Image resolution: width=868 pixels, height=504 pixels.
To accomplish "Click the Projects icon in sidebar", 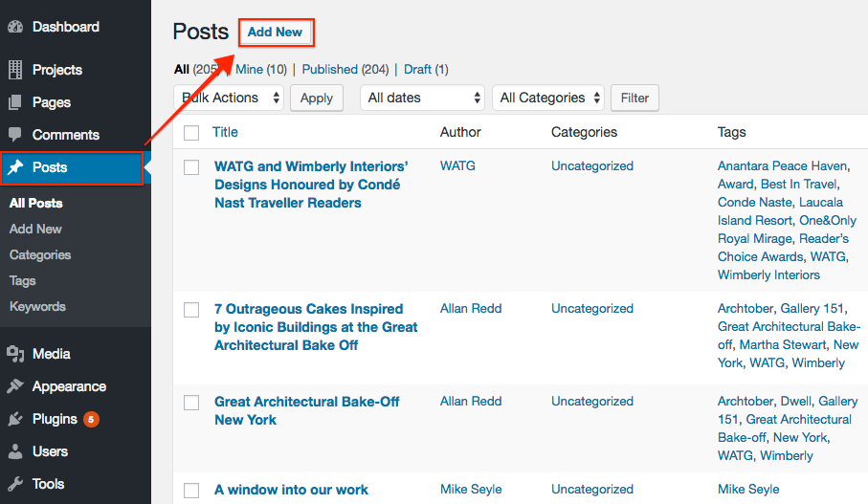I will (15, 70).
